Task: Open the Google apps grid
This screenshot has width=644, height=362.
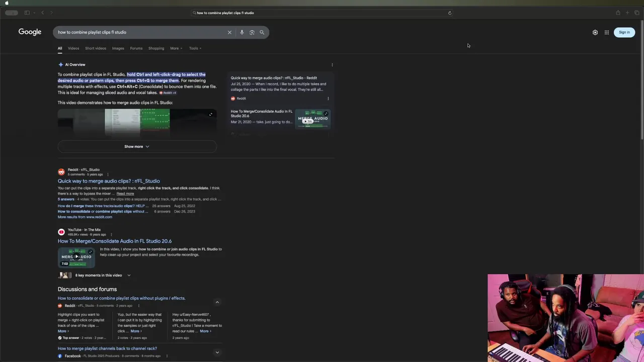Action: point(607,32)
